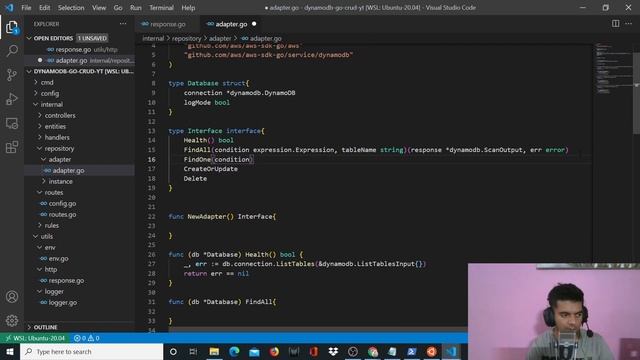Open the Manage gear icon

[12, 320]
